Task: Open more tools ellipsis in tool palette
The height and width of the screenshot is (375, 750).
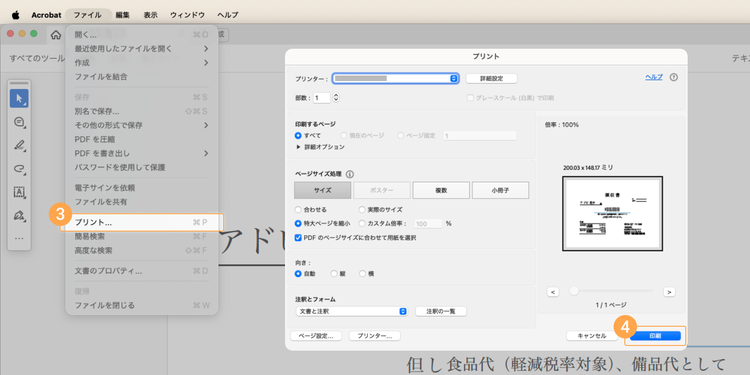Action: (19, 238)
